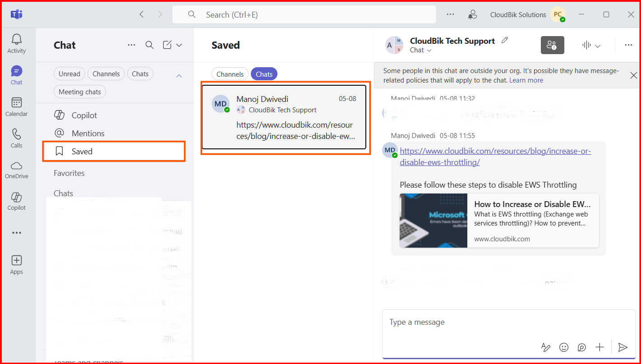Open more options in the chat header
This screenshot has height=364, width=641.
(x=629, y=45)
